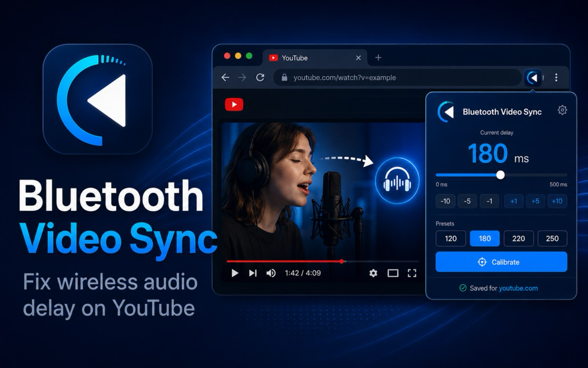Click the popup header logo icon

point(446,112)
